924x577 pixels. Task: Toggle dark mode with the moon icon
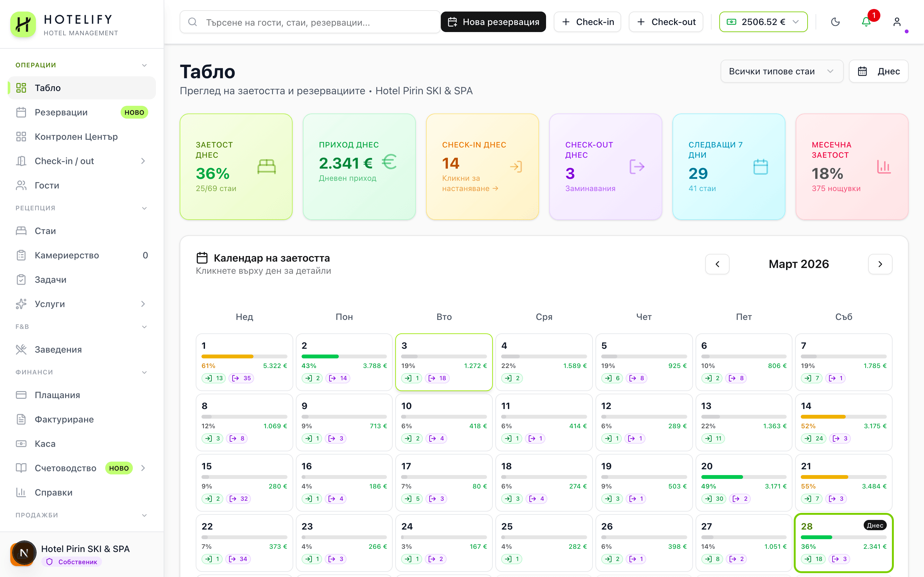click(x=836, y=22)
